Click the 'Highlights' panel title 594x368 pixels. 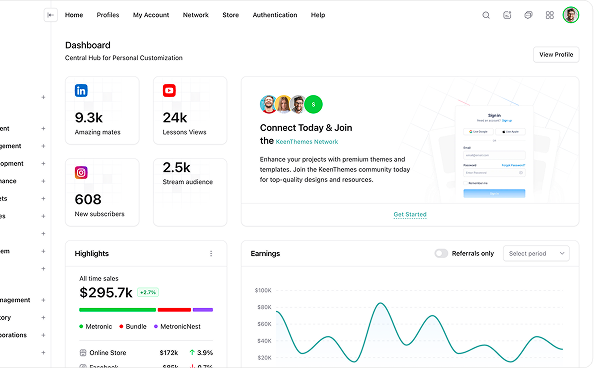pyautogui.click(x=92, y=254)
